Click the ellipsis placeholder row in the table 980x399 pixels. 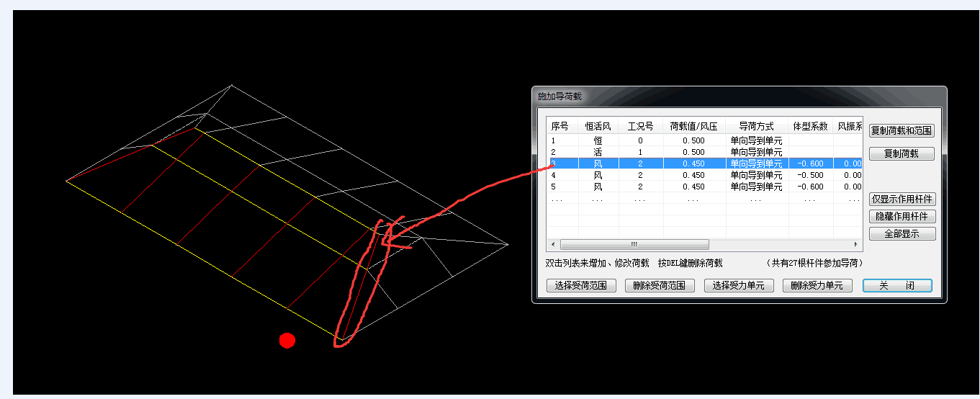[x=704, y=199]
